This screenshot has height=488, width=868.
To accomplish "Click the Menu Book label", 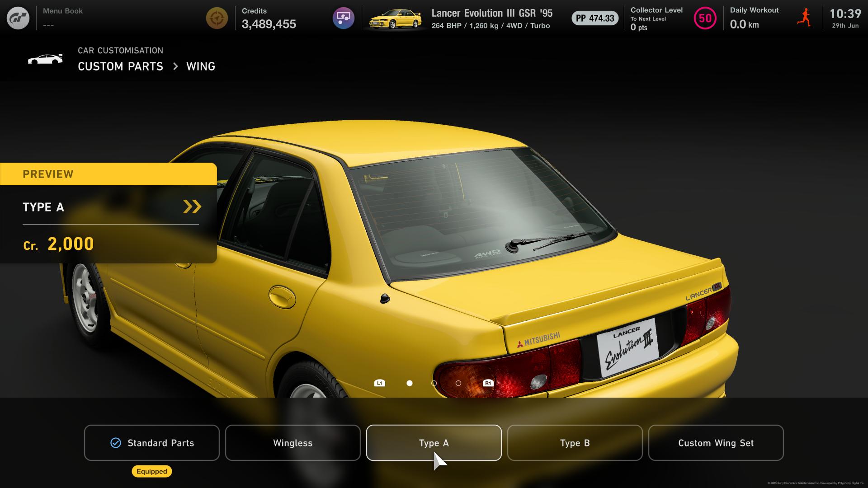I will [63, 11].
